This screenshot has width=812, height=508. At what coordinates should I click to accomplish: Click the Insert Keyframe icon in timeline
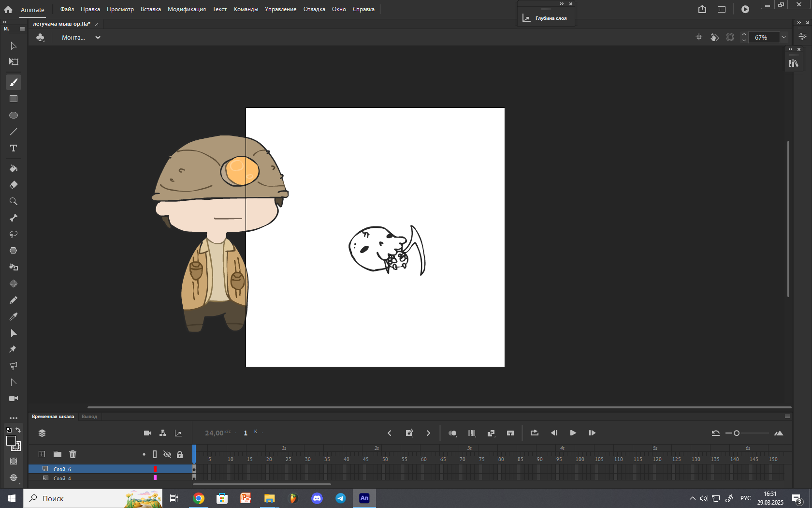(x=409, y=433)
